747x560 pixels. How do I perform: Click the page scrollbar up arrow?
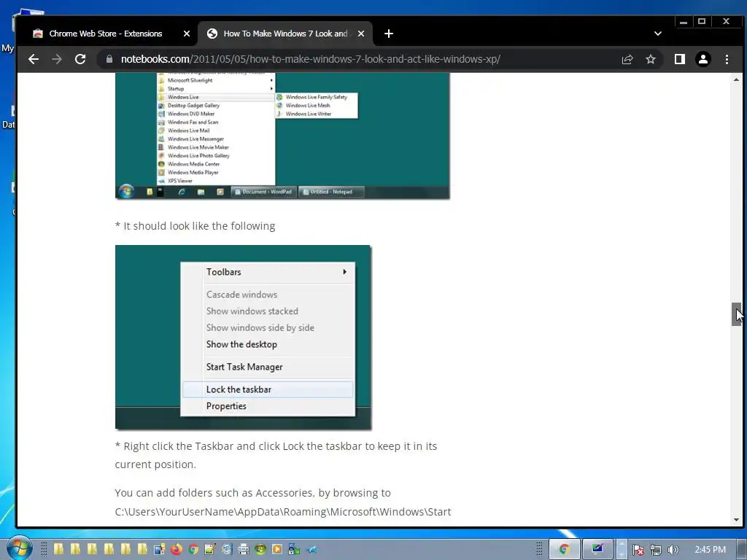coord(737,79)
